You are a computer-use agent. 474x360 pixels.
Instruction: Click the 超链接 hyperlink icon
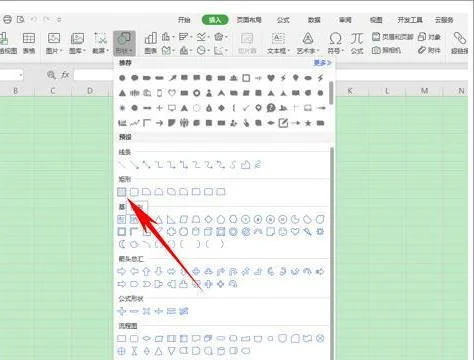(x=460, y=43)
